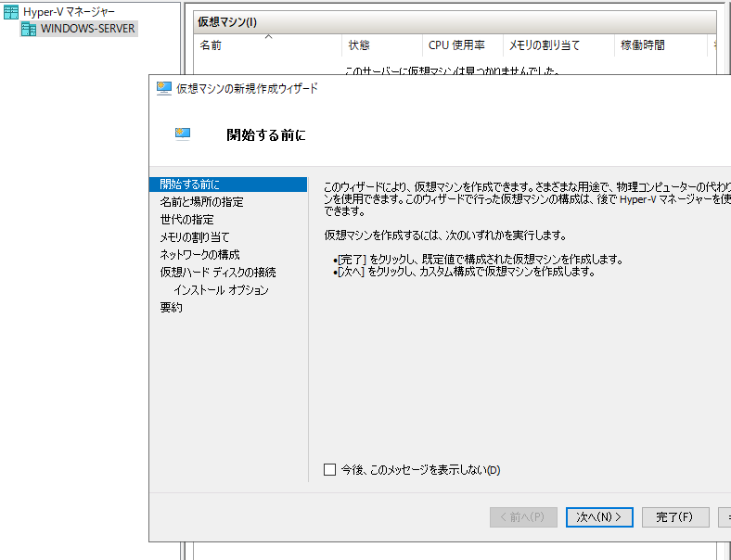
Task: Sort by the 稼働時間 column header
Action: 660,45
